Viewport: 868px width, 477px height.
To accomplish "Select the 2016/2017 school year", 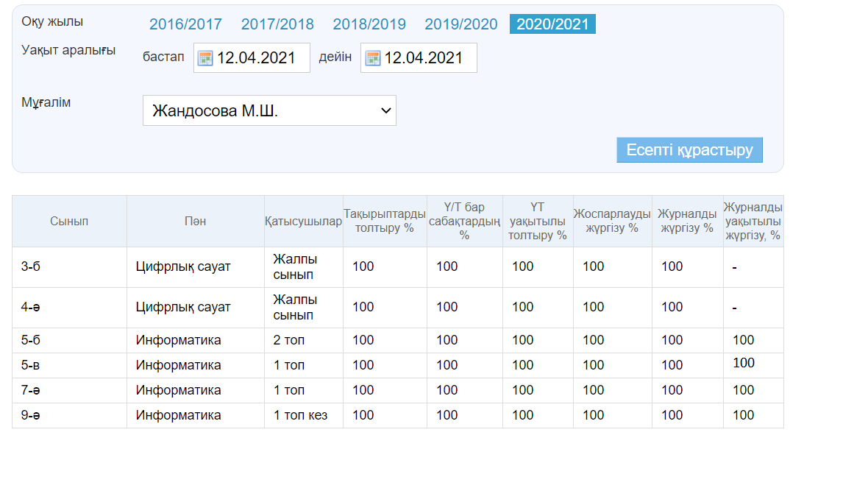I will (185, 24).
